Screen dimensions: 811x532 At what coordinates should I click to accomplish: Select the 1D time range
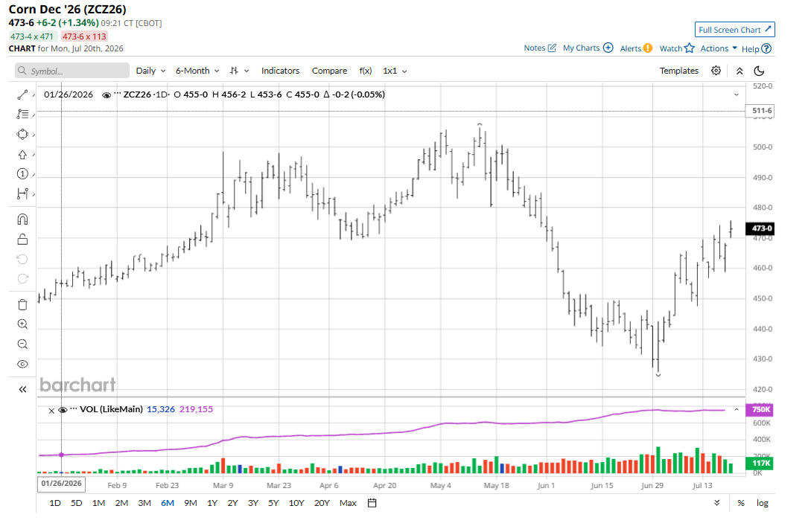55,503
